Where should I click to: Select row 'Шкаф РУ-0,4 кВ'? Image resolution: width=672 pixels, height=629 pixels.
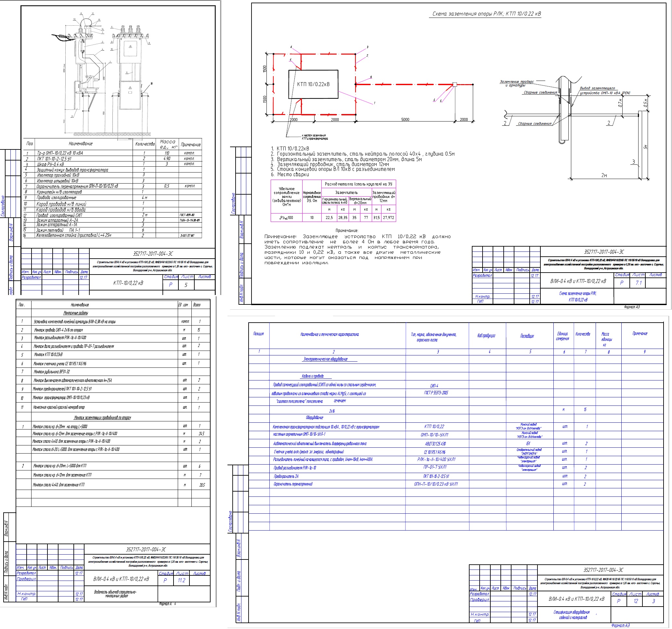pyautogui.click(x=112, y=164)
